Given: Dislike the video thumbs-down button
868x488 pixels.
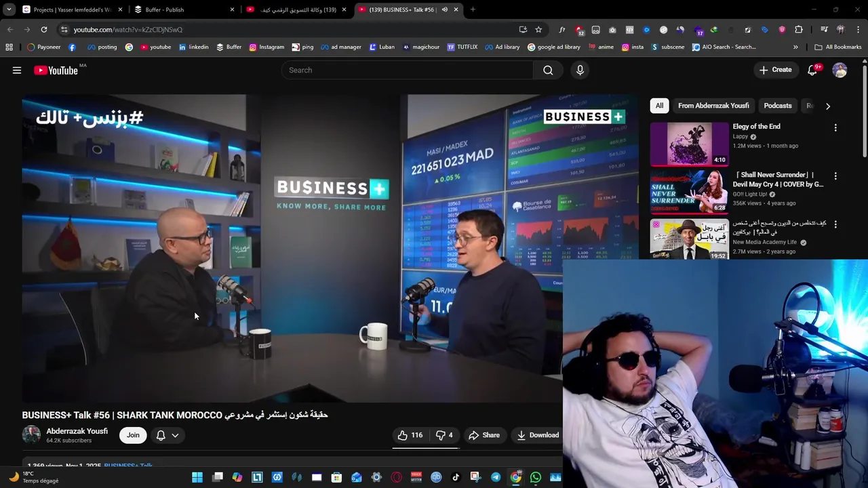Looking at the screenshot, I should coord(444,435).
